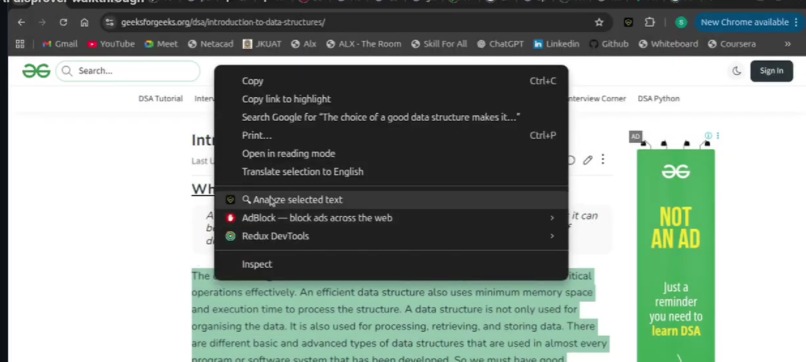The width and height of the screenshot is (806, 362).
Task: Click the gray AD badge
Action: pyautogui.click(x=635, y=136)
